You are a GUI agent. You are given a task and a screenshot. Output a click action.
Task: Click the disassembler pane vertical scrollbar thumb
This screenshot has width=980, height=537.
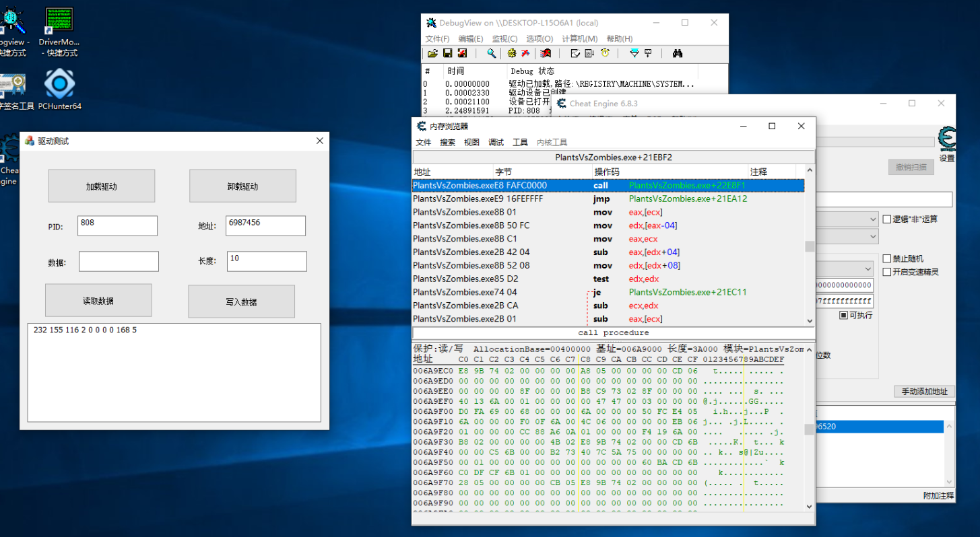810,246
